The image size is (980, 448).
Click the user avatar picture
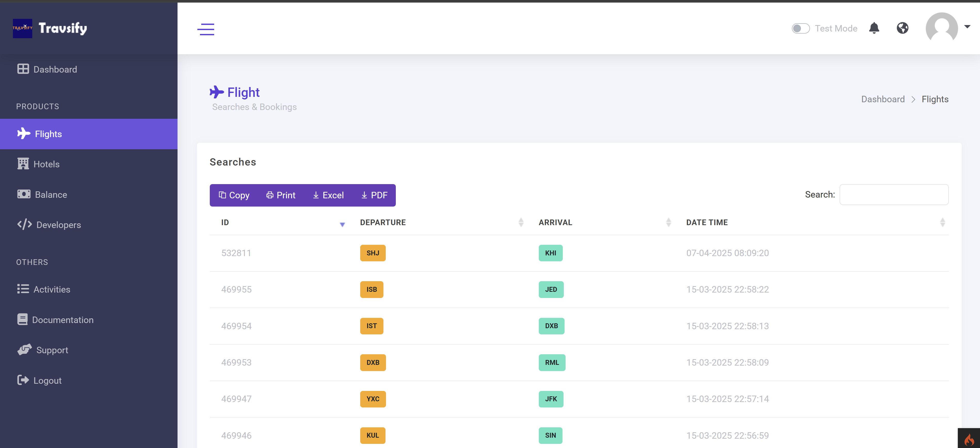click(941, 28)
